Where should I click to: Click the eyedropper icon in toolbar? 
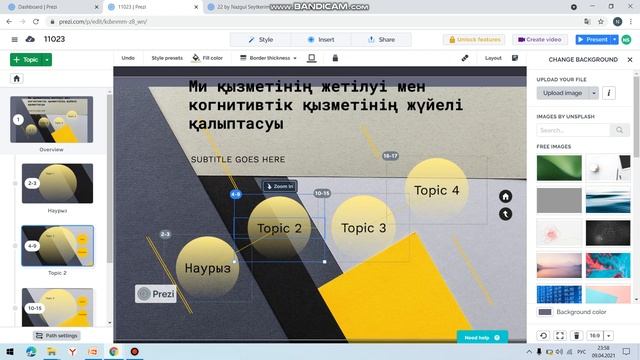pyautogui.click(x=465, y=58)
